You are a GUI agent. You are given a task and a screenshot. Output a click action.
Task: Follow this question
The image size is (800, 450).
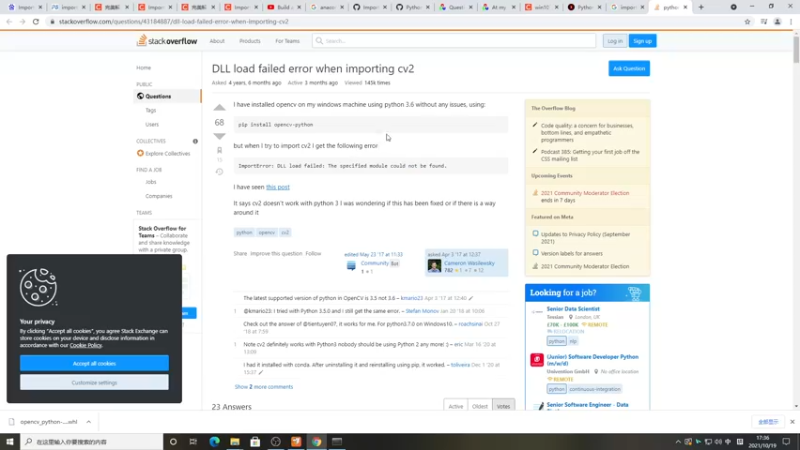pyautogui.click(x=313, y=254)
